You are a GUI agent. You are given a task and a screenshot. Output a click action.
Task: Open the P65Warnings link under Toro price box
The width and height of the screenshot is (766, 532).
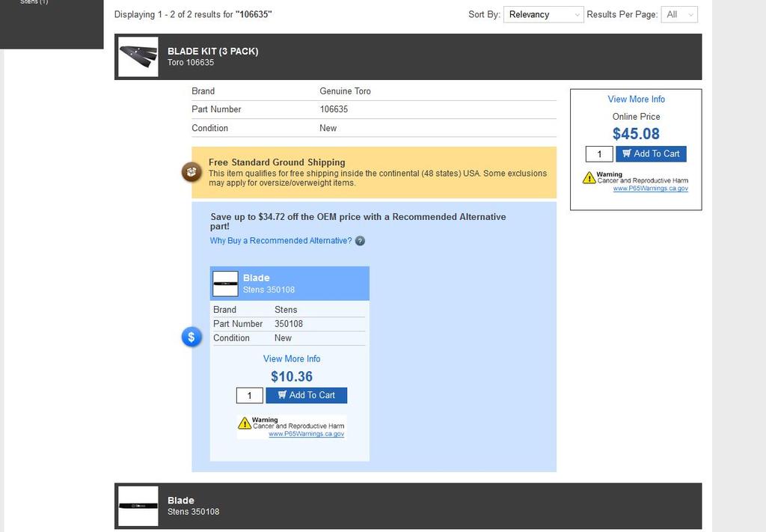click(x=651, y=189)
